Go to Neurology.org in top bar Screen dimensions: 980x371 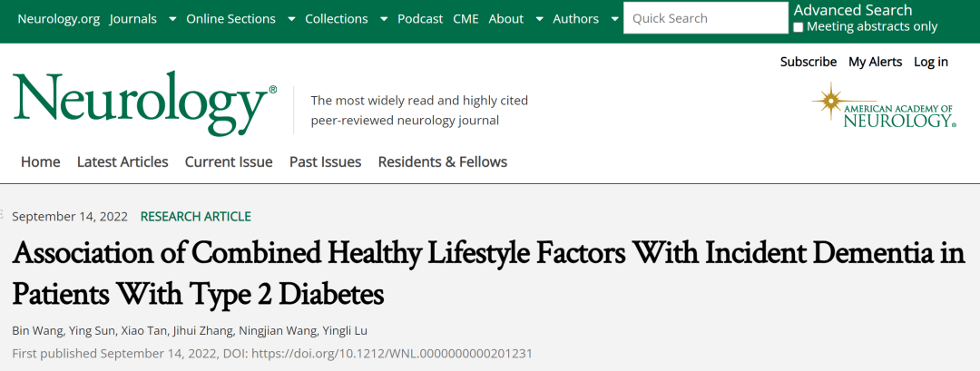pos(59,19)
